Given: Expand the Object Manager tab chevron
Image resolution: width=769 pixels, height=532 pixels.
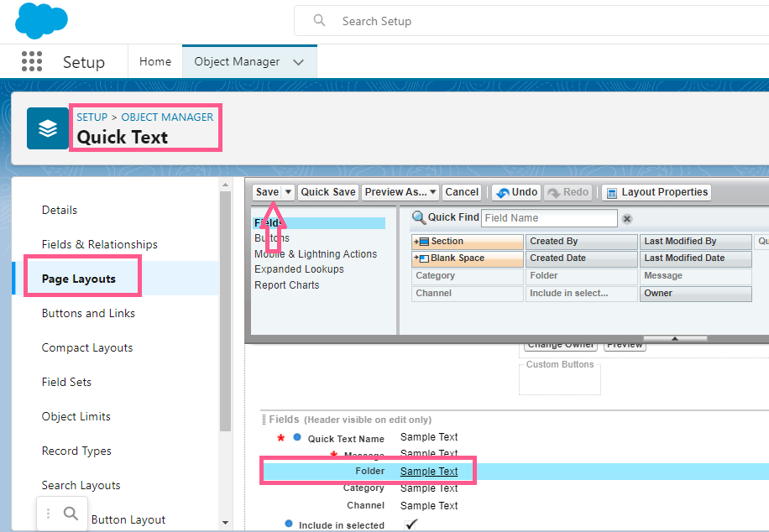Looking at the screenshot, I should pos(298,62).
